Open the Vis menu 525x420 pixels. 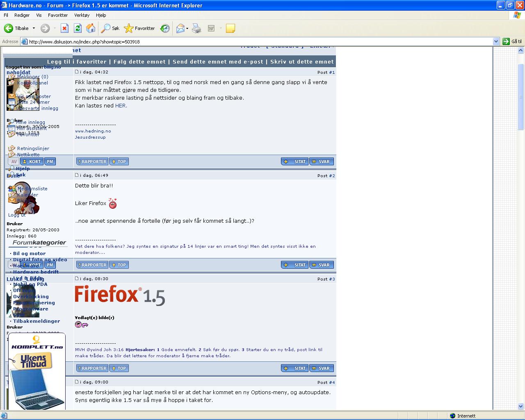(39, 15)
